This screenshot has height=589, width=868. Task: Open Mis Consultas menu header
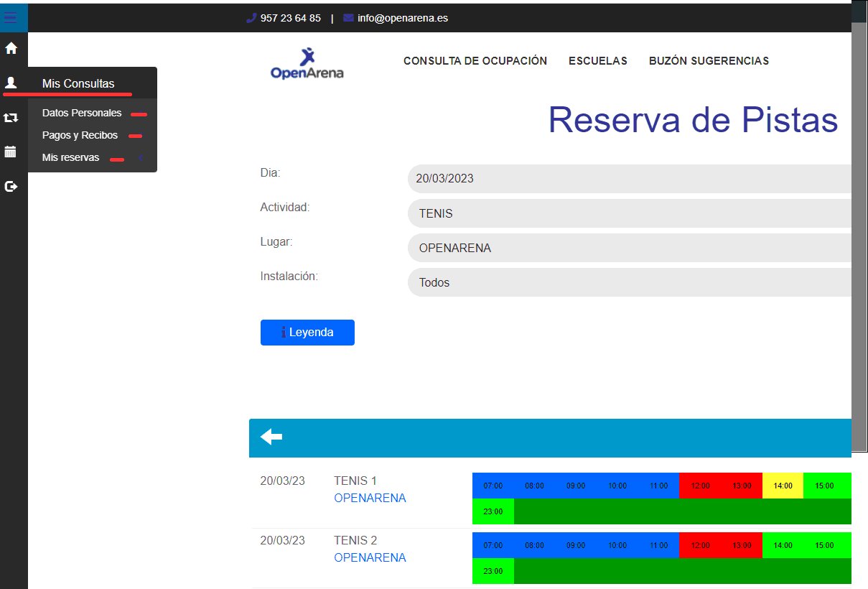click(78, 83)
